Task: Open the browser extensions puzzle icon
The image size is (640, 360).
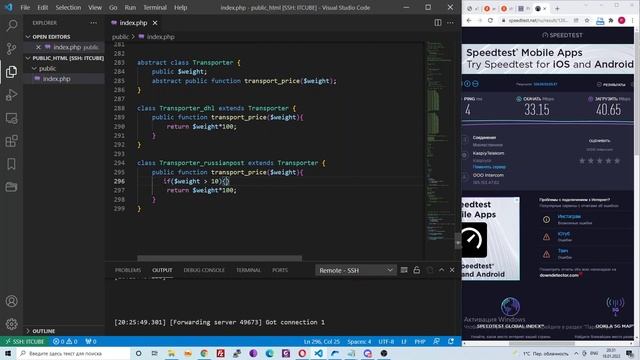Action: coord(611,20)
